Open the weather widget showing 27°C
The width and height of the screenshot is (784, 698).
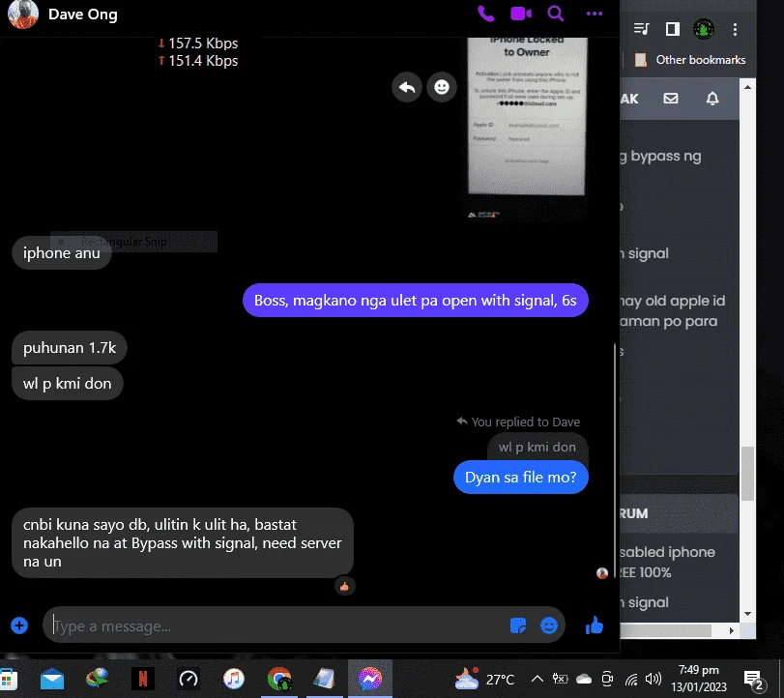pos(484,679)
